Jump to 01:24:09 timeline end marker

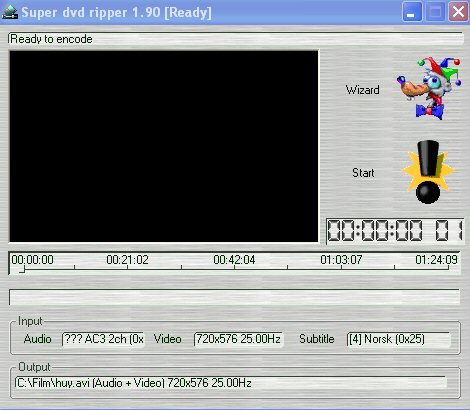click(x=436, y=260)
